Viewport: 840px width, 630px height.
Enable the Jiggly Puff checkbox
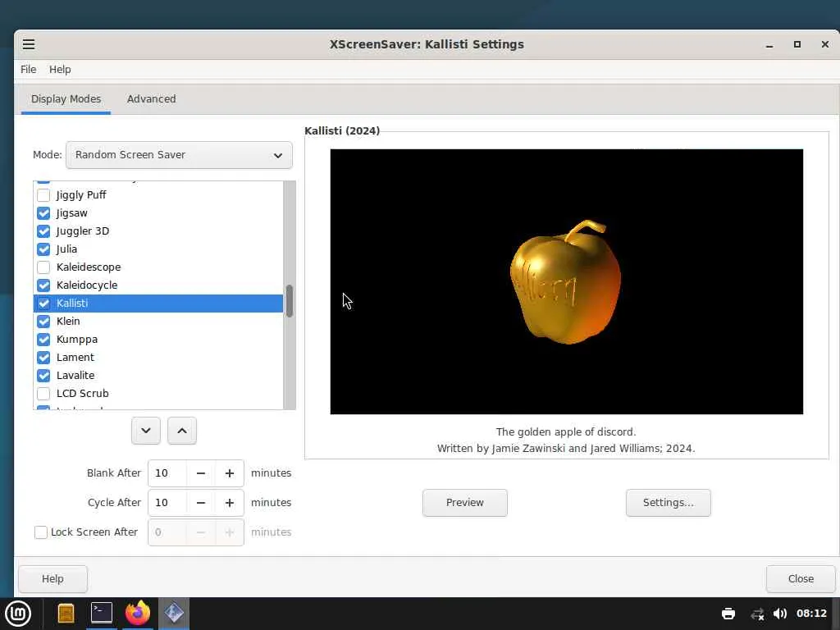click(x=44, y=195)
